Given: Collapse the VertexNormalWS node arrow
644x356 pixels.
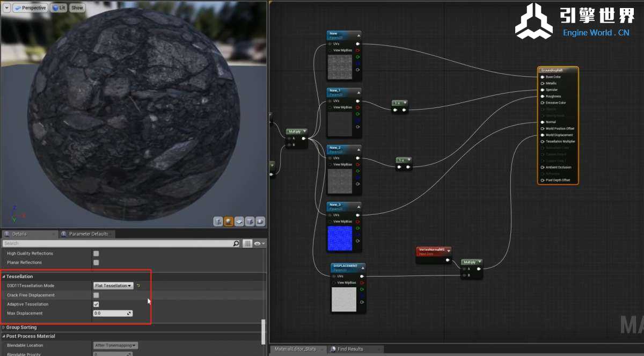Looking at the screenshot, I should click(x=448, y=251).
